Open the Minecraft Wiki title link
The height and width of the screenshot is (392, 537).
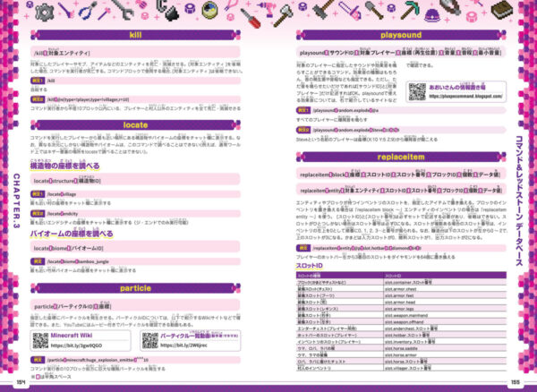pos(72,336)
